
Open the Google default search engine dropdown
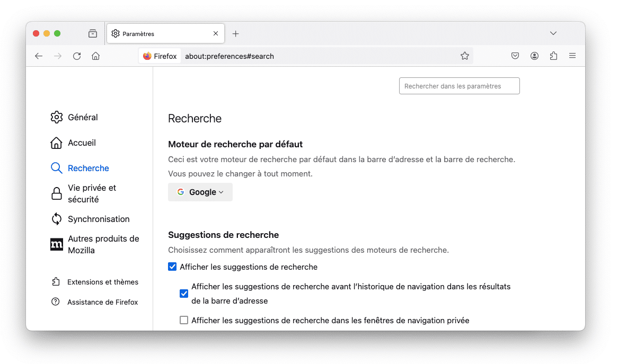(200, 192)
